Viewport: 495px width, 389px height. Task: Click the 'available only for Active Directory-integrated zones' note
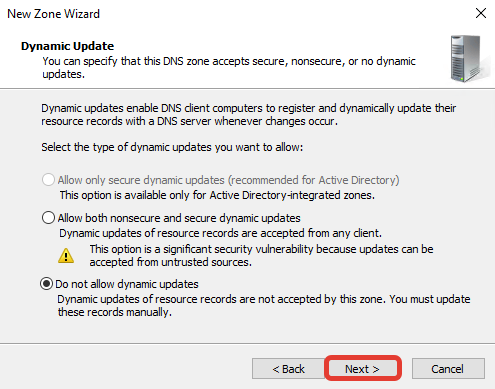pyautogui.click(x=217, y=195)
